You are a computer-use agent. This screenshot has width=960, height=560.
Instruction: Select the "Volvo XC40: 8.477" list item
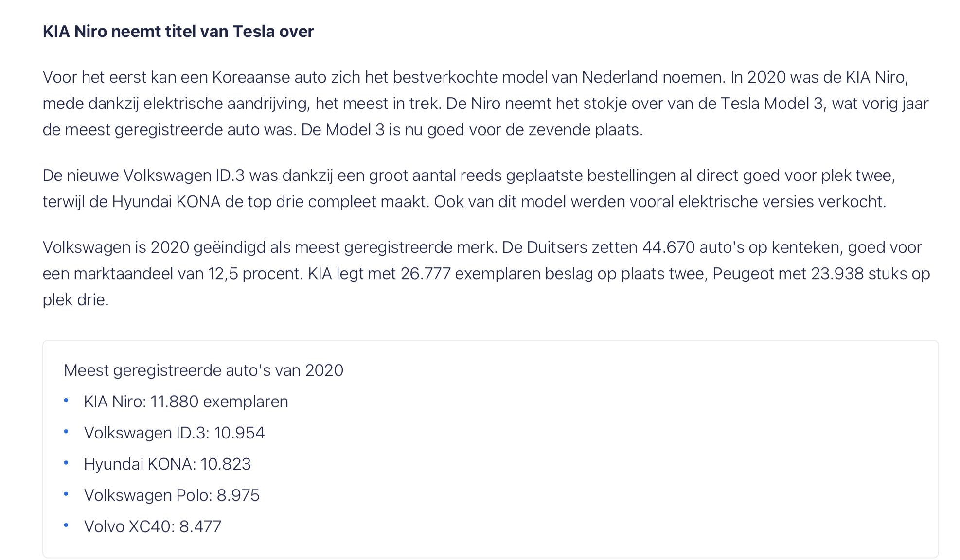click(153, 526)
